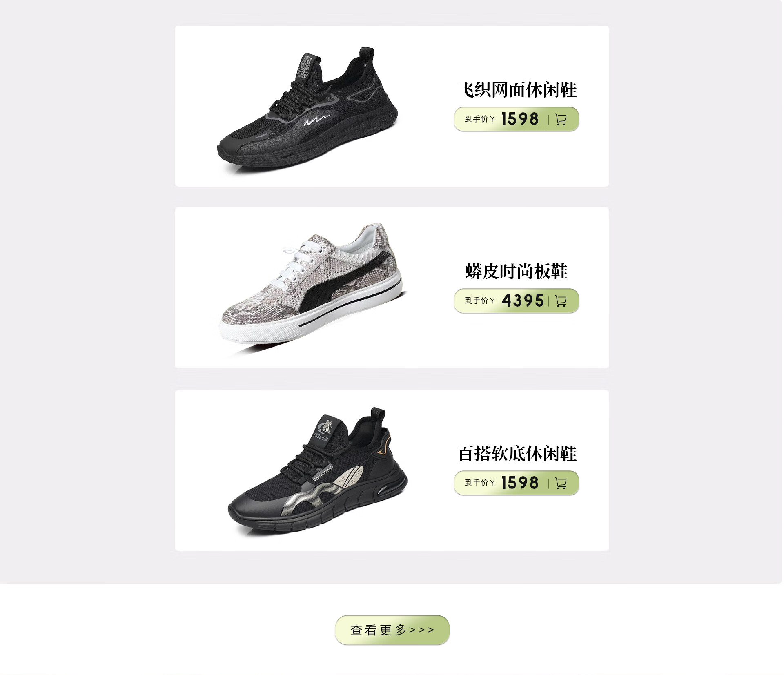Click the 飞织网面休闲鞋 title
Image resolution: width=784 pixels, height=675 pixels.
pos(517,90)
